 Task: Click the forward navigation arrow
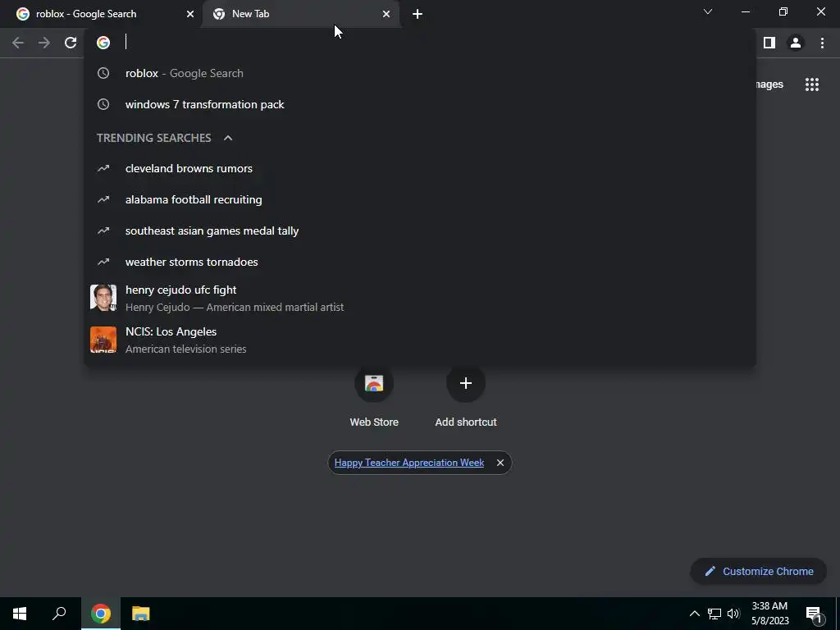[44, 43]
